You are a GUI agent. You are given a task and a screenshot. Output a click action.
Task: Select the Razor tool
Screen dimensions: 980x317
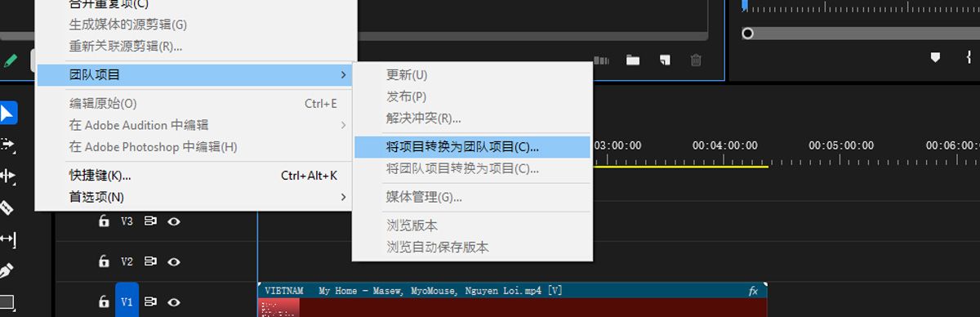click(x=7, y=208)
